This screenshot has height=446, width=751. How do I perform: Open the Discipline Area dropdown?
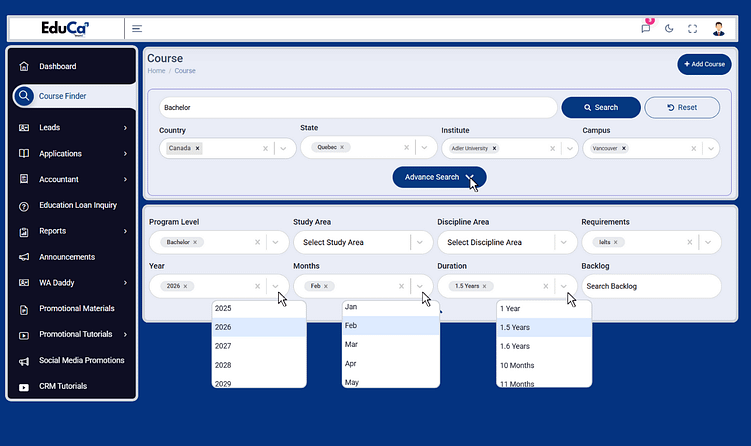[x=568, y=242]
